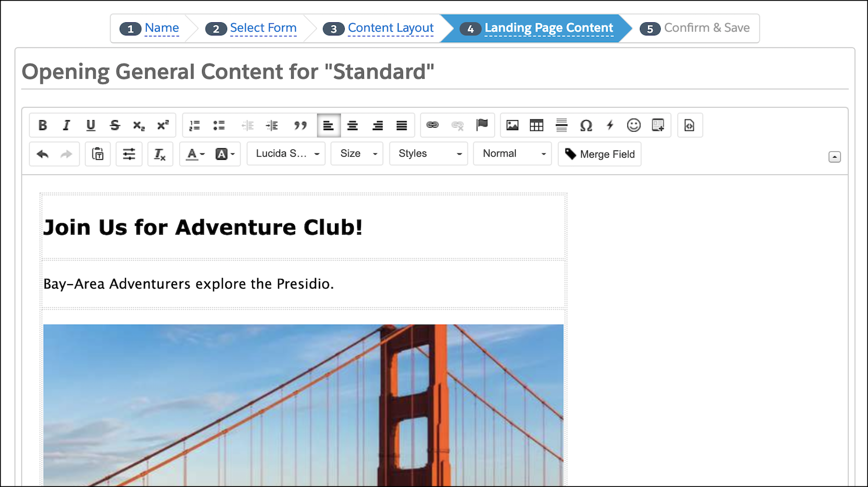The width and height of the screenshot is (868, 487).
Task: Increase the indent level
Action: pos(272,125)
